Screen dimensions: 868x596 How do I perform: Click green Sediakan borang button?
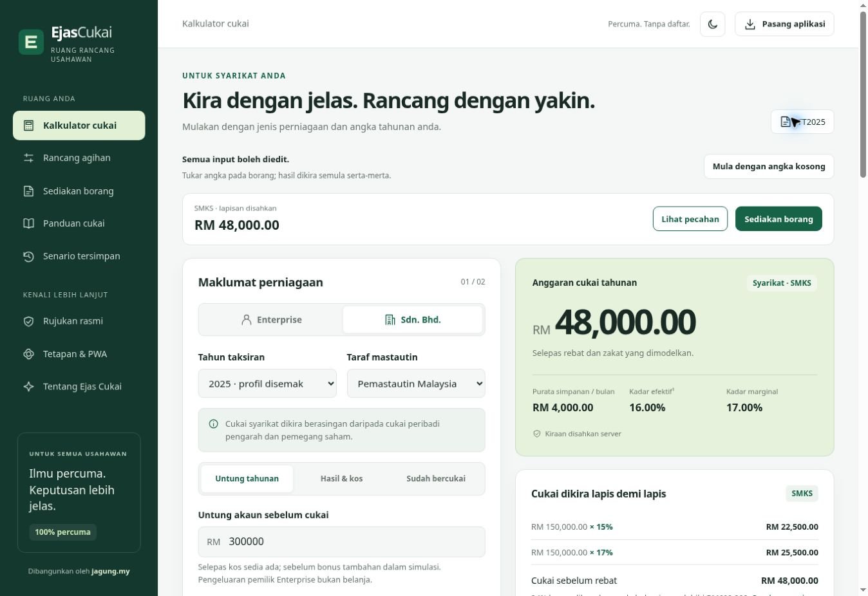point(778,219)
